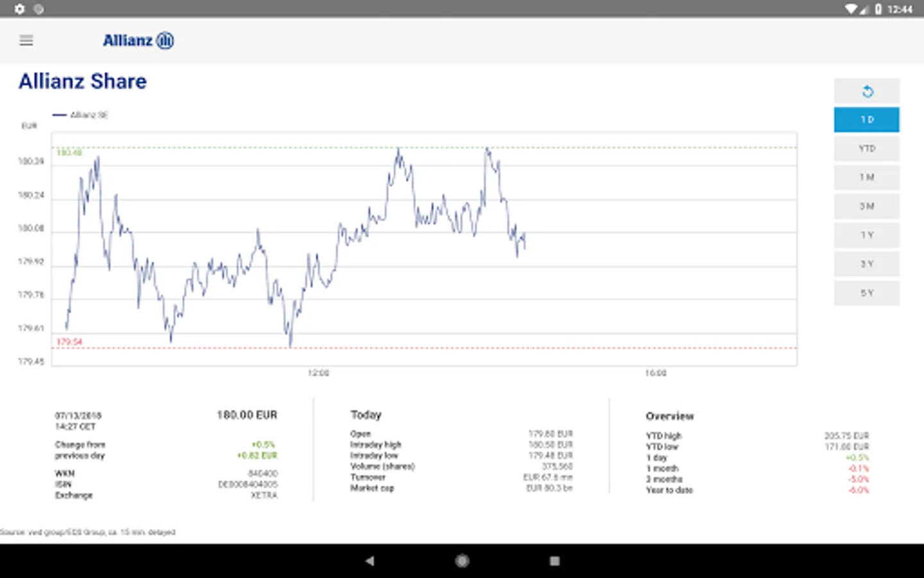
Task: Tap the data source delay notice
Action: coord(87,532)
